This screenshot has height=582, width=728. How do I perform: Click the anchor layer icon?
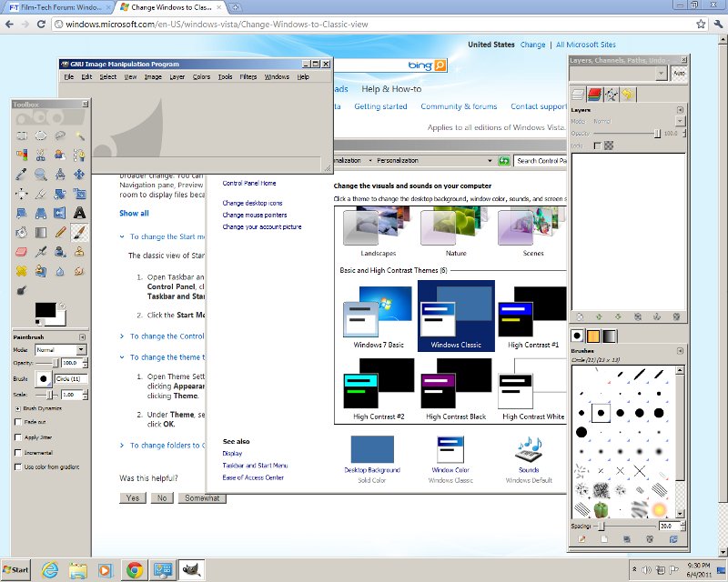point(657,317)
